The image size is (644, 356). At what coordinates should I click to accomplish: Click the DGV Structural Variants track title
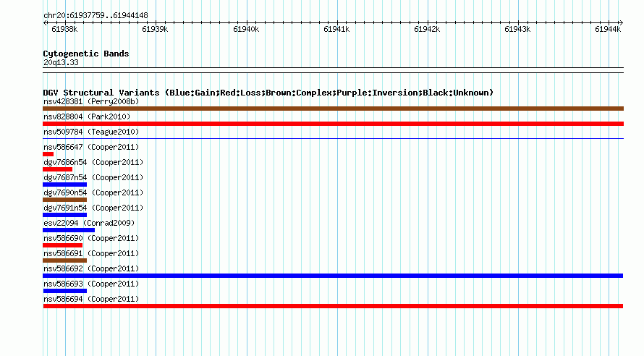pos(268,93)
